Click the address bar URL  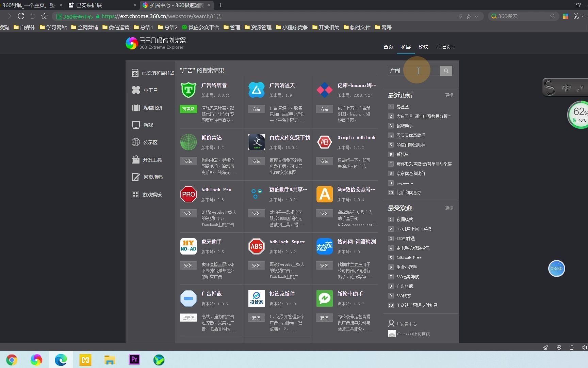pos(162,16)
